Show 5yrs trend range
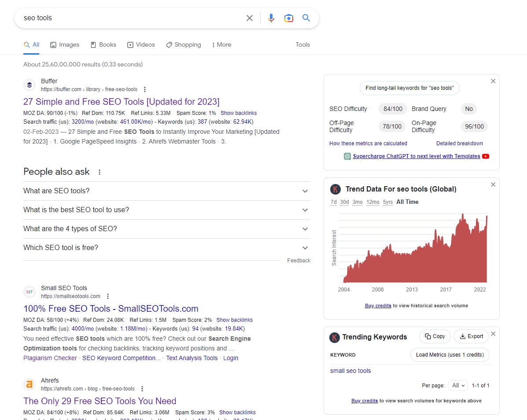This screenshot has width=527, height=420. pos(388,202)
